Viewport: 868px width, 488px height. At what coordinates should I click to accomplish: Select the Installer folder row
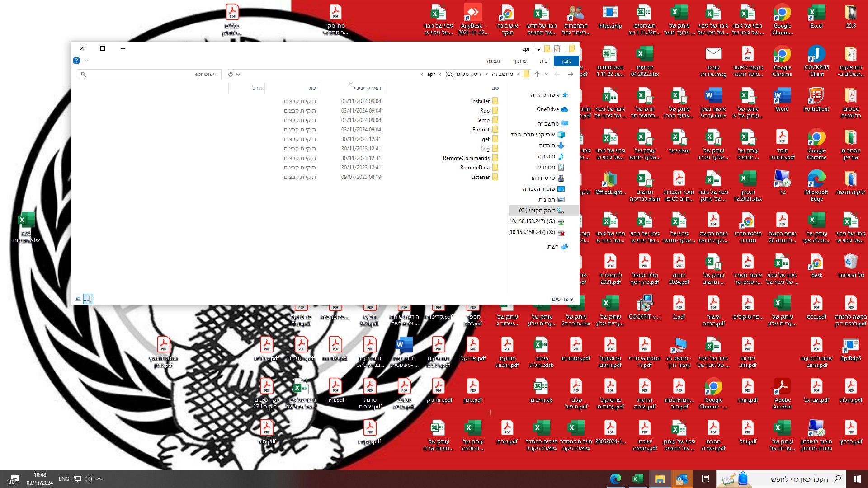[391, 101]
